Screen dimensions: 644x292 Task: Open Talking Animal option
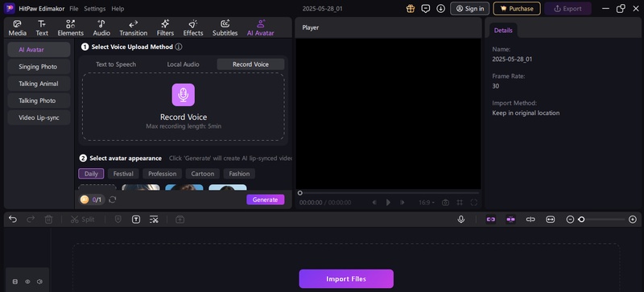point(39,84)
